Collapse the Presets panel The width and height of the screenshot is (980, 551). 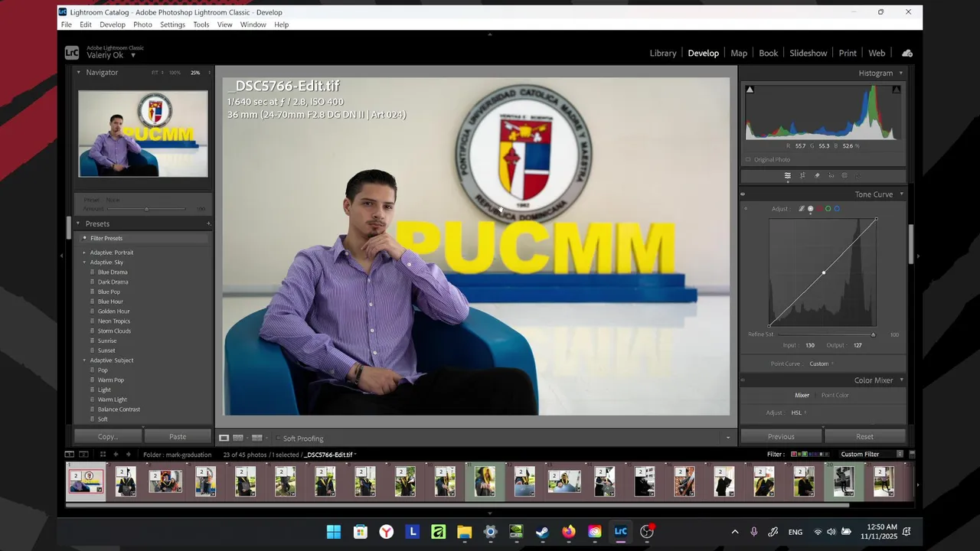[78, 223]
